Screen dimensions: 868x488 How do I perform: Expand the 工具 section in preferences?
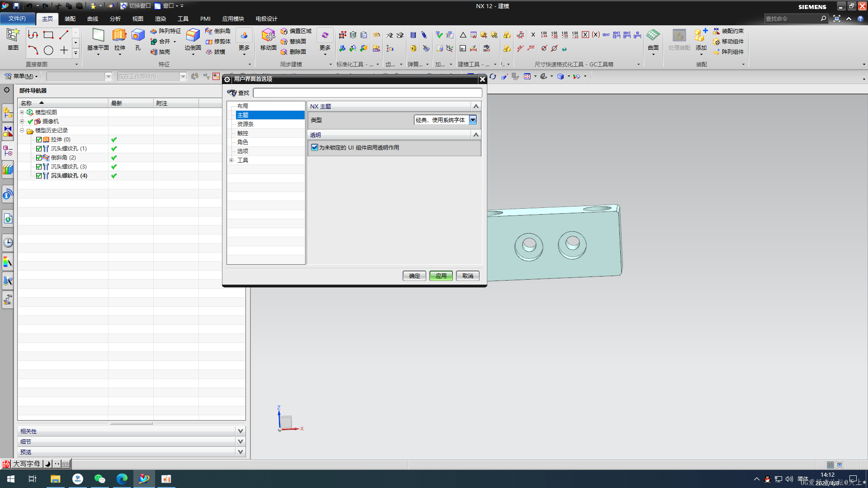(x=231, y=160)
